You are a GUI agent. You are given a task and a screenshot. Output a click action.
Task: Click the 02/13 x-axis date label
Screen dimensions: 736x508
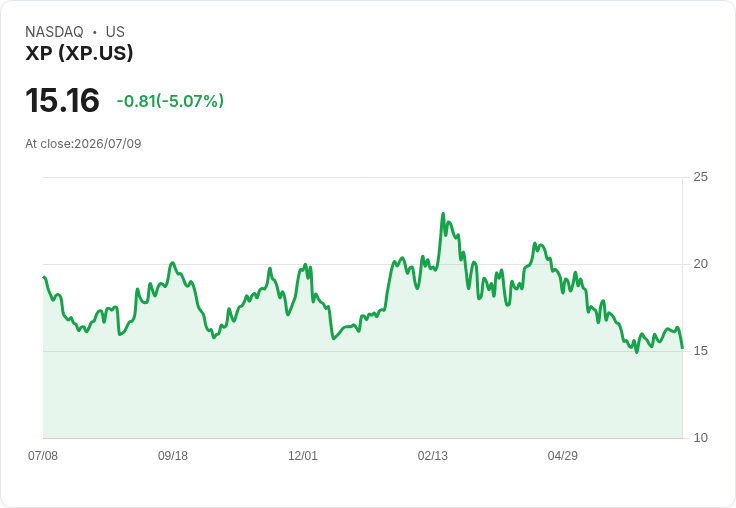(x=433, y=455)
